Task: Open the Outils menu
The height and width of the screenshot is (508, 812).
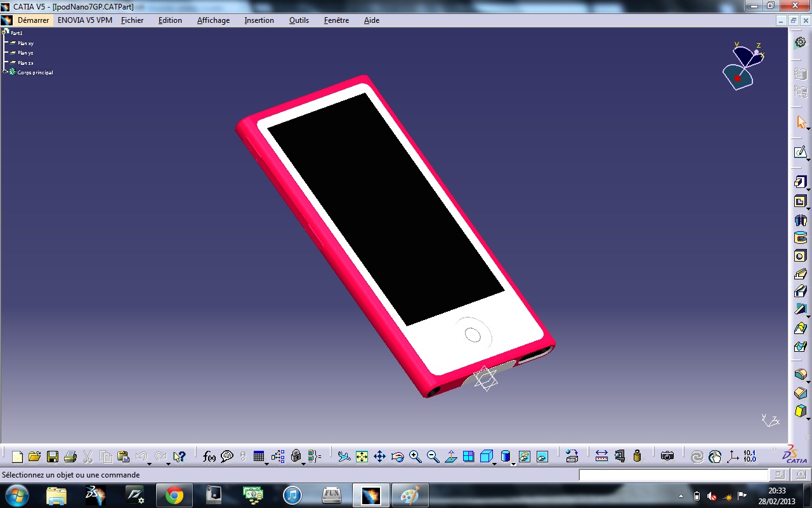Action: [x=299, y=20]
